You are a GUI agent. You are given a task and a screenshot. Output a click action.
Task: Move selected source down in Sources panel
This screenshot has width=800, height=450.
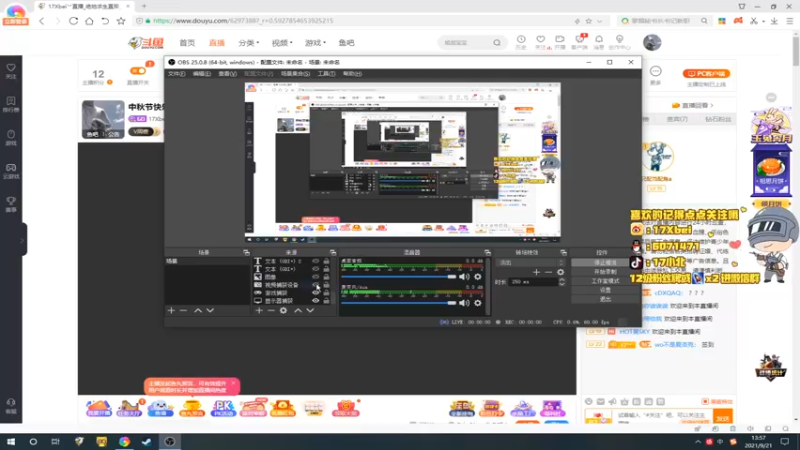pos(310,310)
